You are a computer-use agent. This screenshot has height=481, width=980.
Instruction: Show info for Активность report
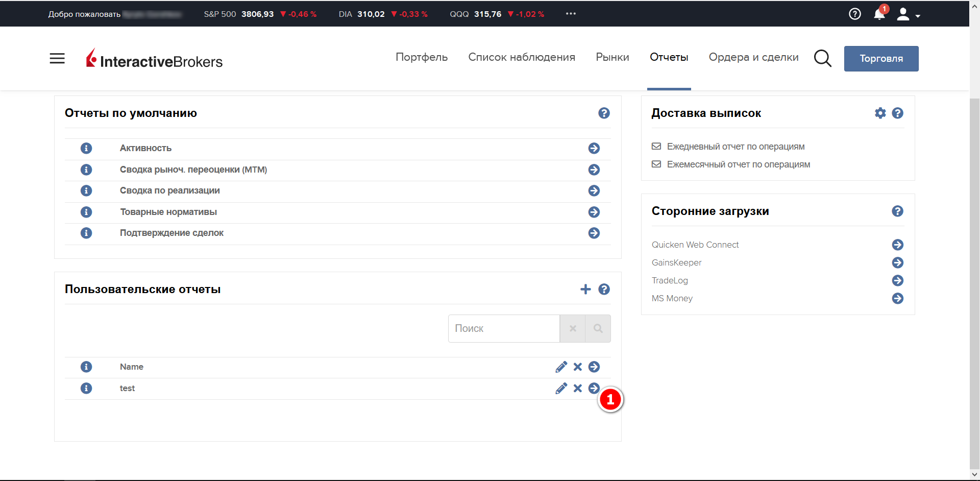click(x=86, y=148)
